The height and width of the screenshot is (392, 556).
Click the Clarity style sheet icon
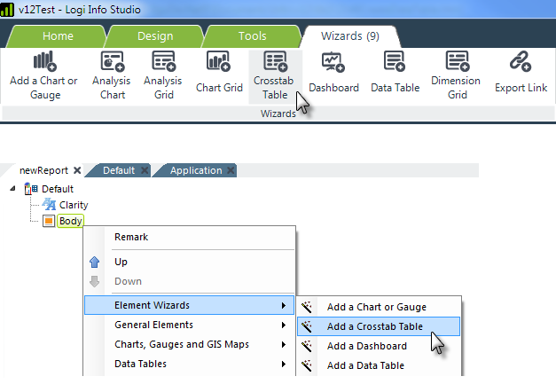(x=49, y=205)
